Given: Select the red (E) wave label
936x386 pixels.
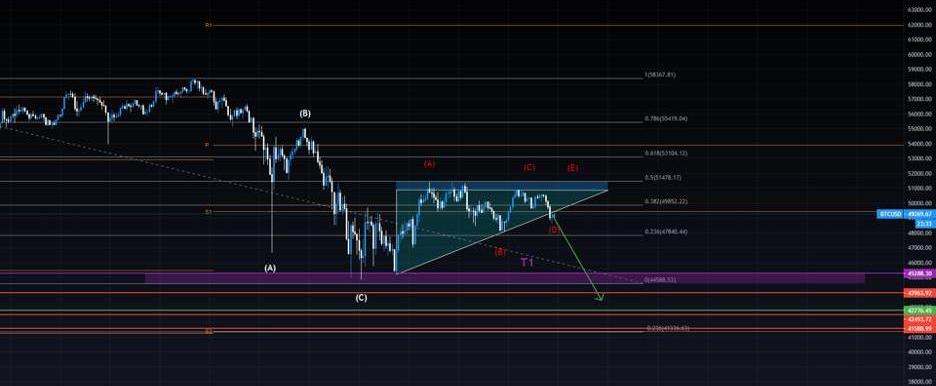Looking at the screenshot, I should [x=572, y=168].
